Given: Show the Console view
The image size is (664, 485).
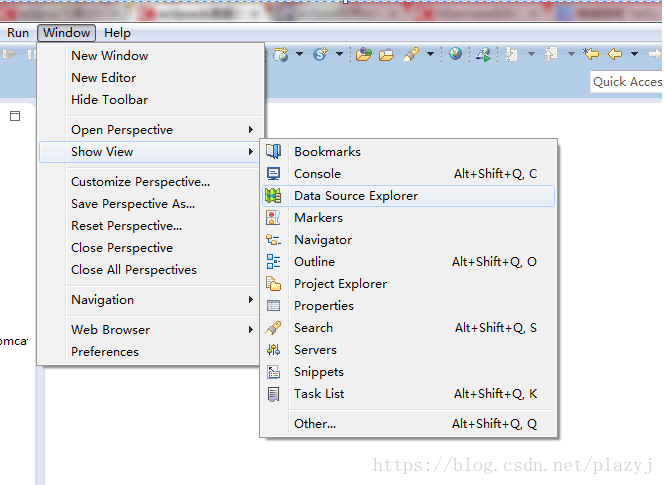Looking at the screenshot, I should click(x=408, y=174).
